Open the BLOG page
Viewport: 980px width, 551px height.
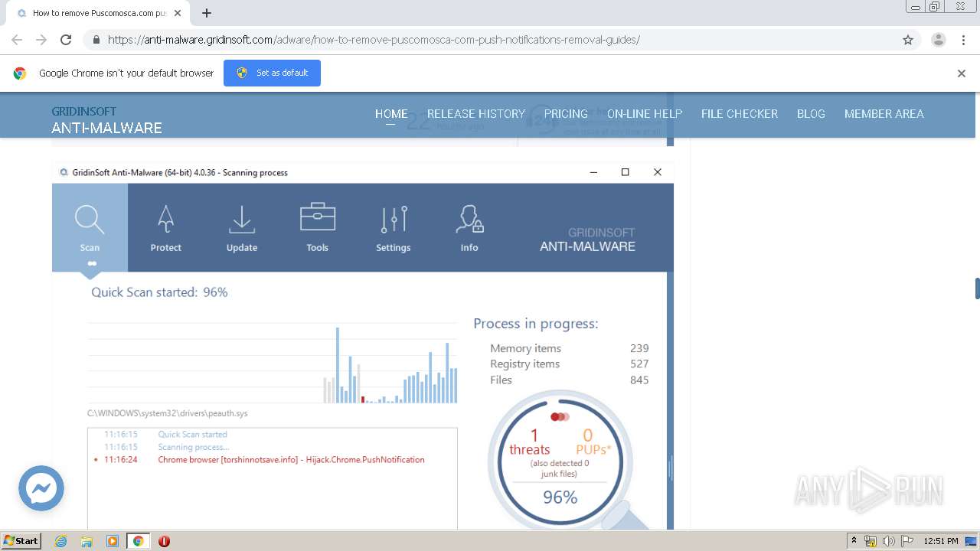tap(811, 113)
